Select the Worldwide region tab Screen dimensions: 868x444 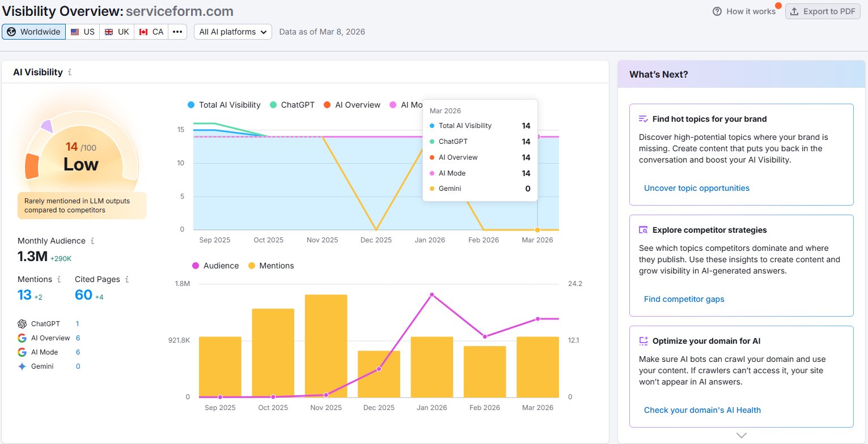(x=33, y=32)
